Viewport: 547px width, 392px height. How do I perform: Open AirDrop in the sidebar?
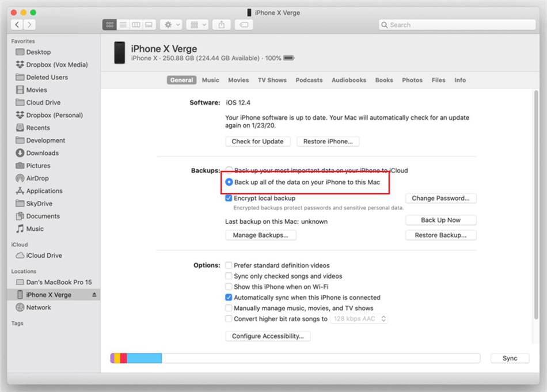[x=32, y=178]
